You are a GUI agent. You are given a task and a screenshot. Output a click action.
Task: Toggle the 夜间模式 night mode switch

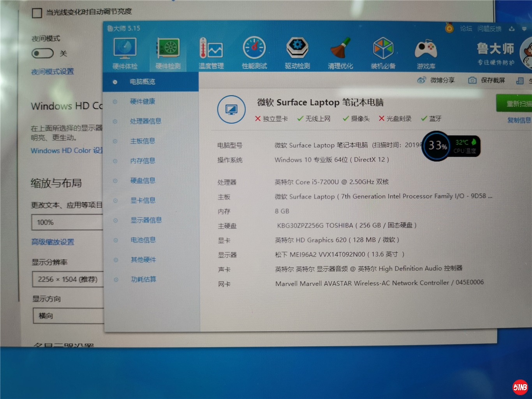tap(42, 53)
